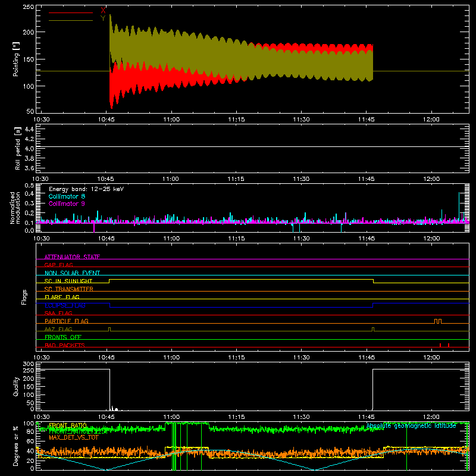Select the magenta 'Collimator 9' legend entry
476x476 pixels.
67,203
